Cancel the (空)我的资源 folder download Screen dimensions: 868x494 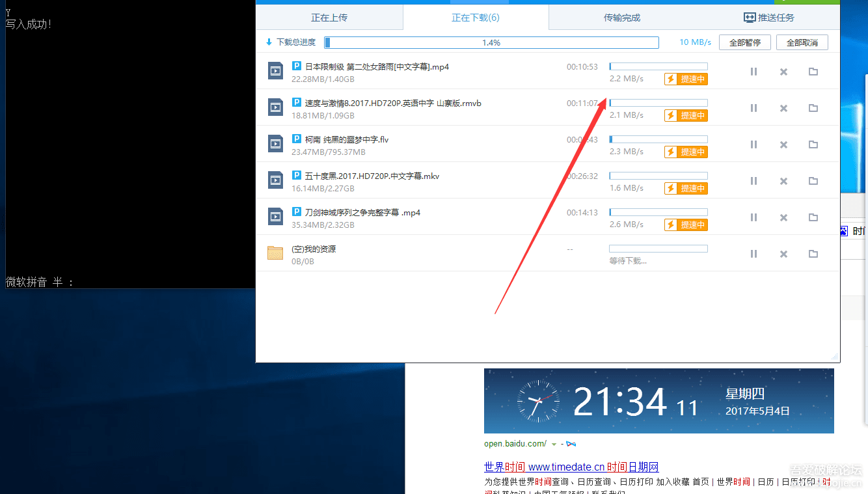783,254
